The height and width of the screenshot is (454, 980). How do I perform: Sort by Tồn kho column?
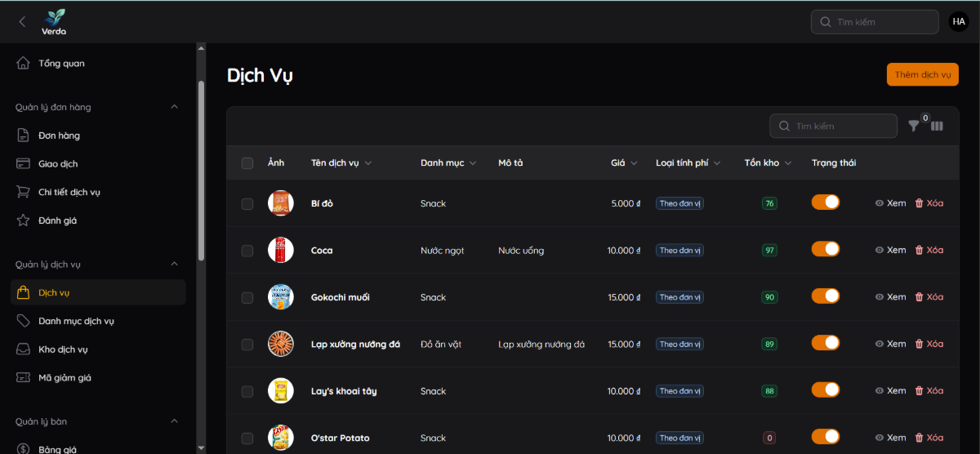(768, 163)
